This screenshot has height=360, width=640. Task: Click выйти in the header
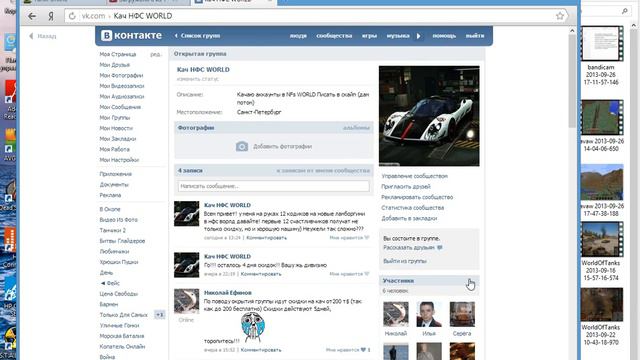(475, 36)
